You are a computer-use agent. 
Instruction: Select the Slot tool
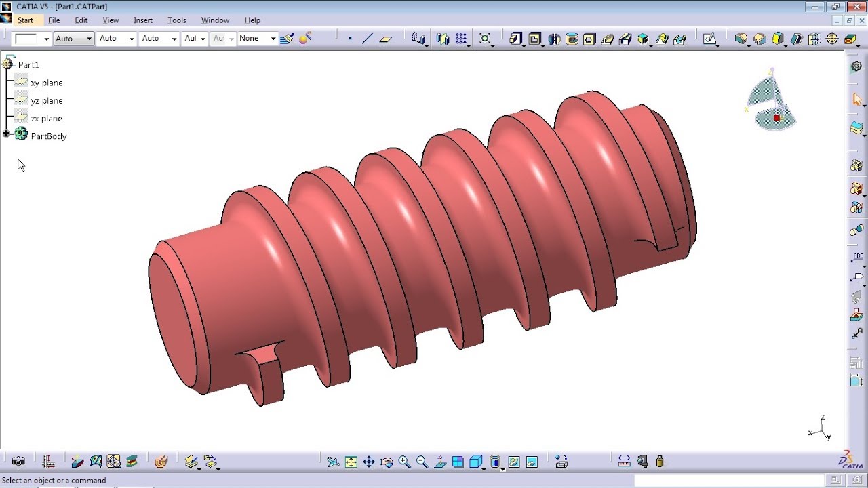point(625,39)
